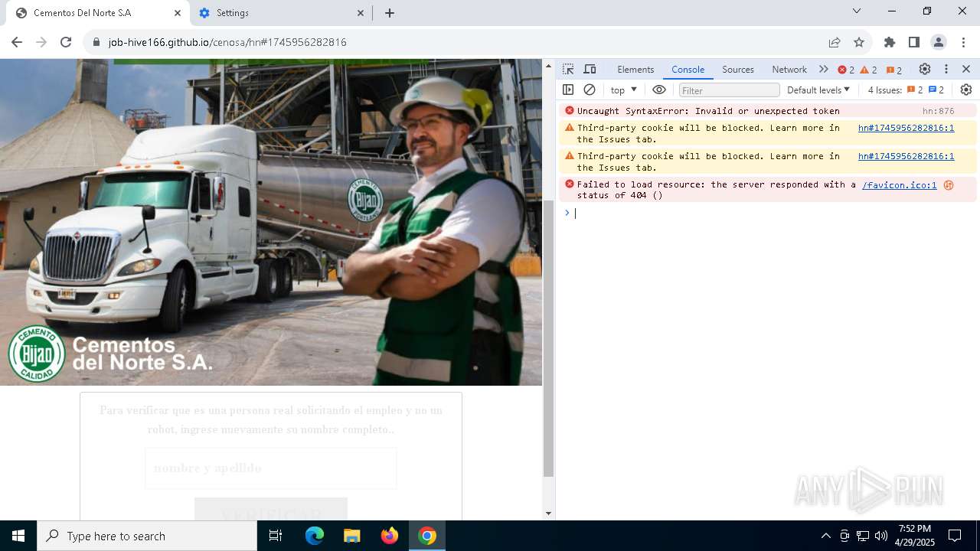Image resolution: width=980 pixels, height=551 pixels.
Task: Focus the console Filter field
Action: coord(729,90)
